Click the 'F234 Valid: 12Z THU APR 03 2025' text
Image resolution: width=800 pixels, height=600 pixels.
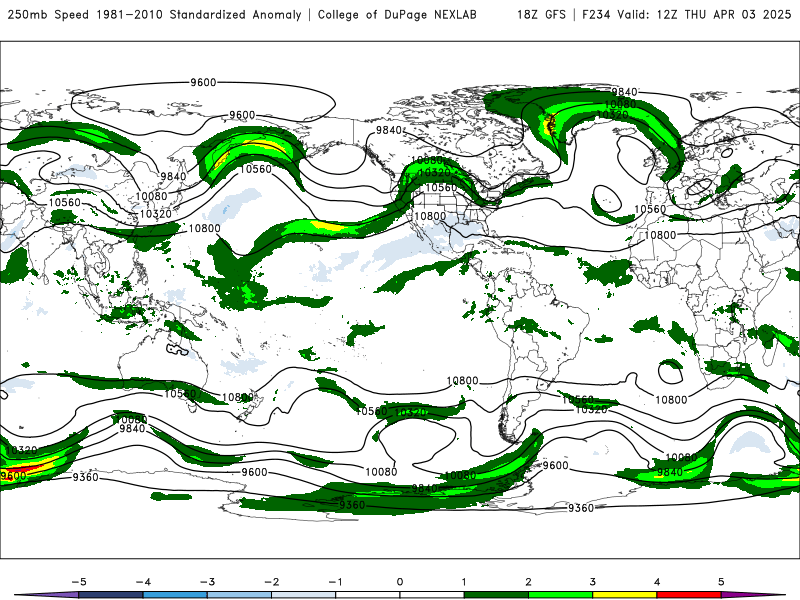click(x=686, y=15)
